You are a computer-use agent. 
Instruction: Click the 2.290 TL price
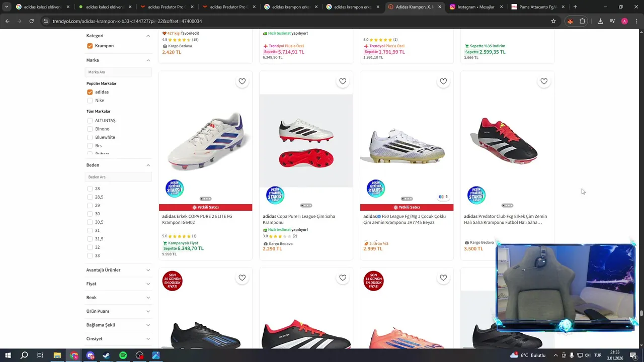pyautogui.click(x=272, y=249)
